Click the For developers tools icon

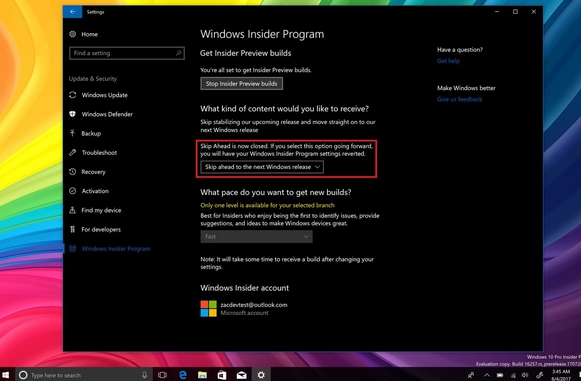point(73,229)
